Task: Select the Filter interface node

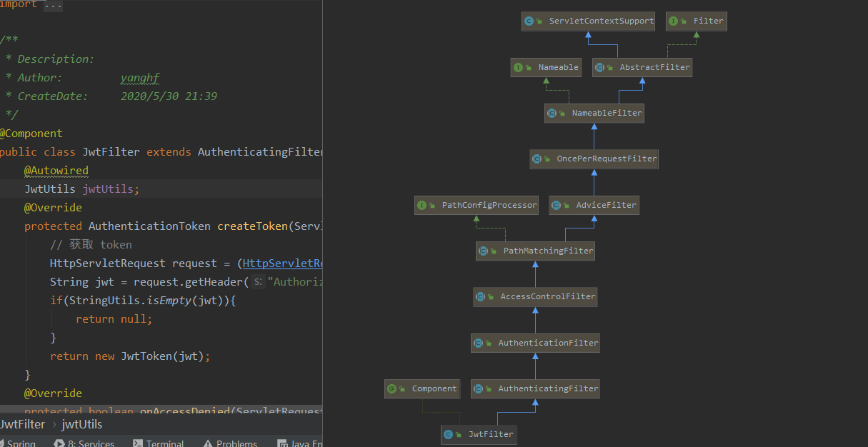Action: pyautogui.click(x=697, y=21)
